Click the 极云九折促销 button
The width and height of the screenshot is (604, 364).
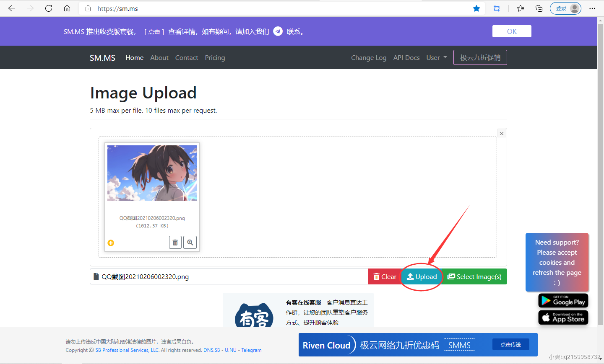[480, 57]
